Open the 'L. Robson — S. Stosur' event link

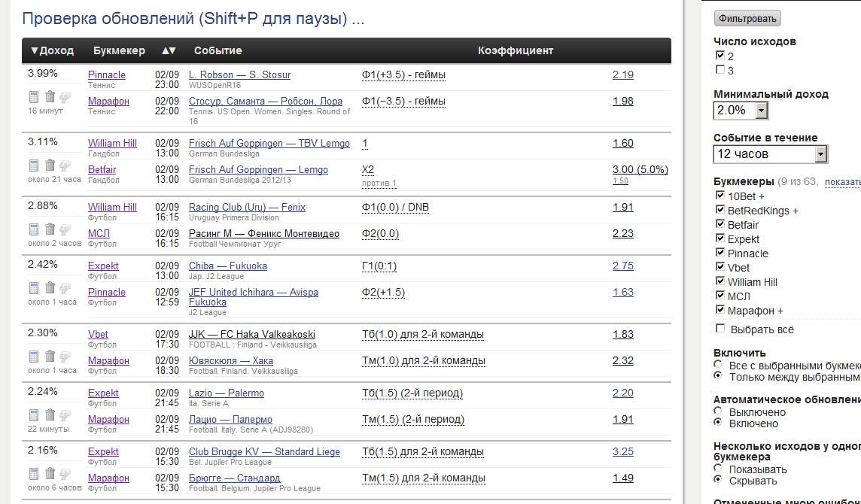click(x=239, y=74)
